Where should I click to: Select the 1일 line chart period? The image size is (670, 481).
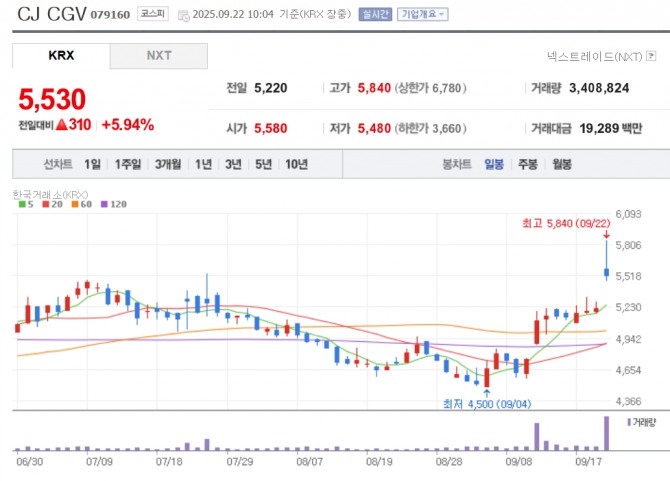point(93,164)
